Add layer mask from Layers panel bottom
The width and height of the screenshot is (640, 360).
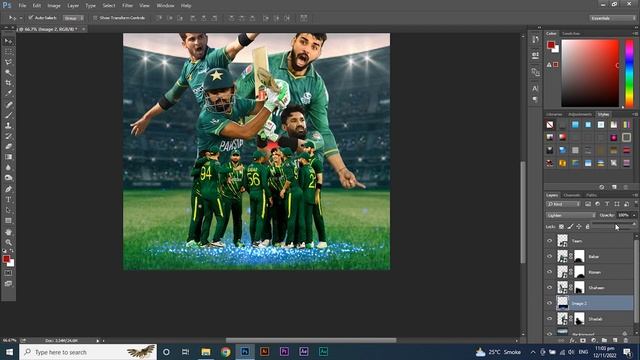pos(582,340)
